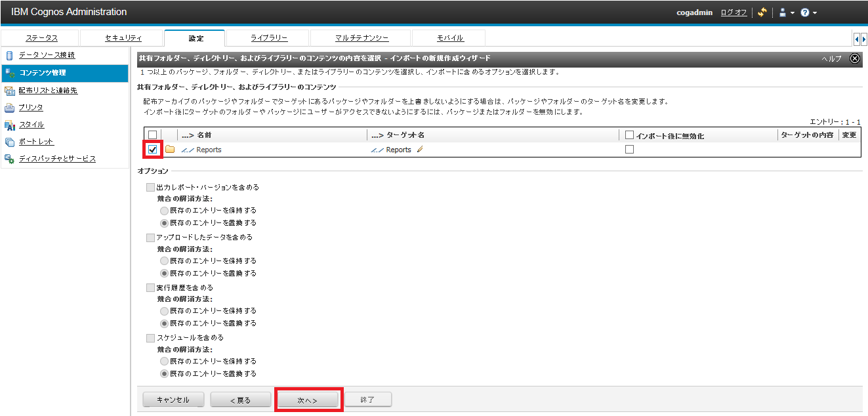
Task: Switch to the ステータス tab
Action: 41,38
